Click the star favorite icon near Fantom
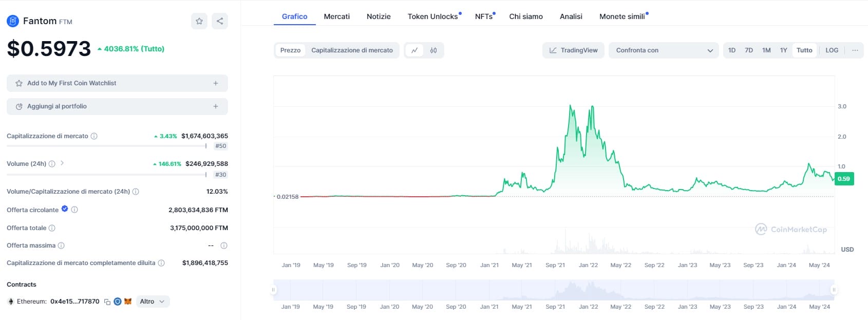Image resolution: width=868 pixels, height=320 pixels. pos(199,21)
